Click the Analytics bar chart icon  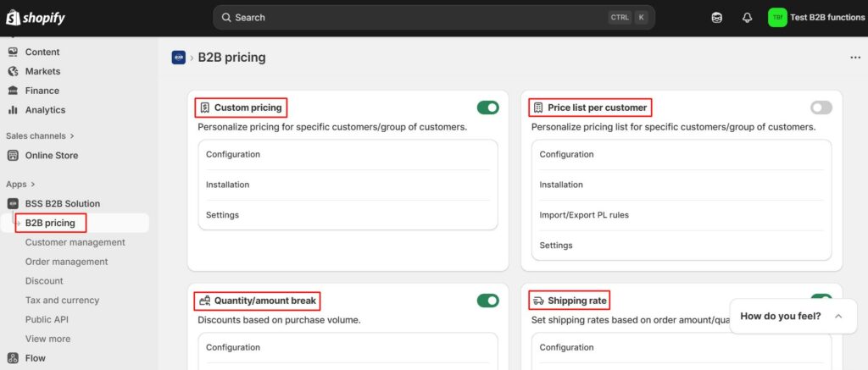coord(13,110)
